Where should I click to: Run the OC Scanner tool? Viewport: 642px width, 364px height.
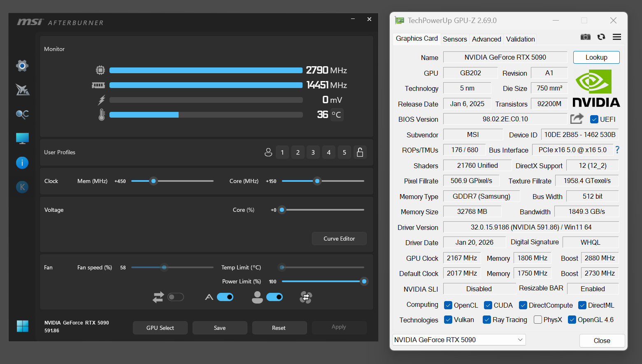[x=22, y=114]
